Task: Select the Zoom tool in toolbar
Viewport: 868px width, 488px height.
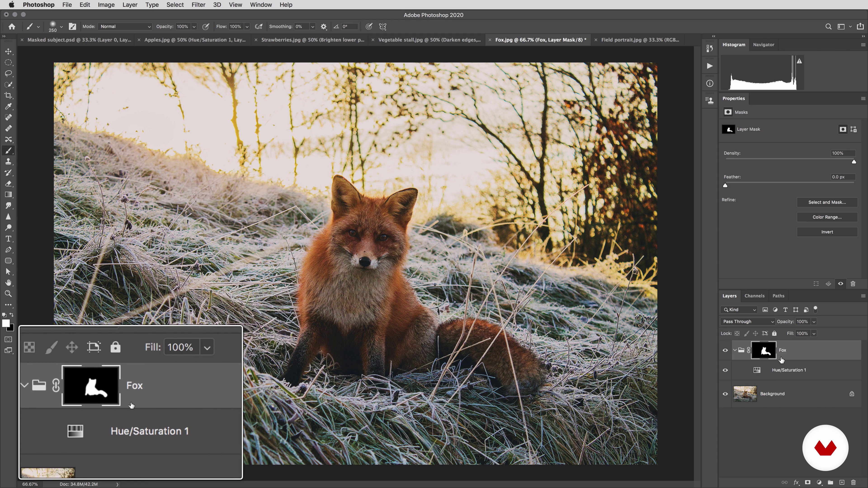Action: coord(8,294)
